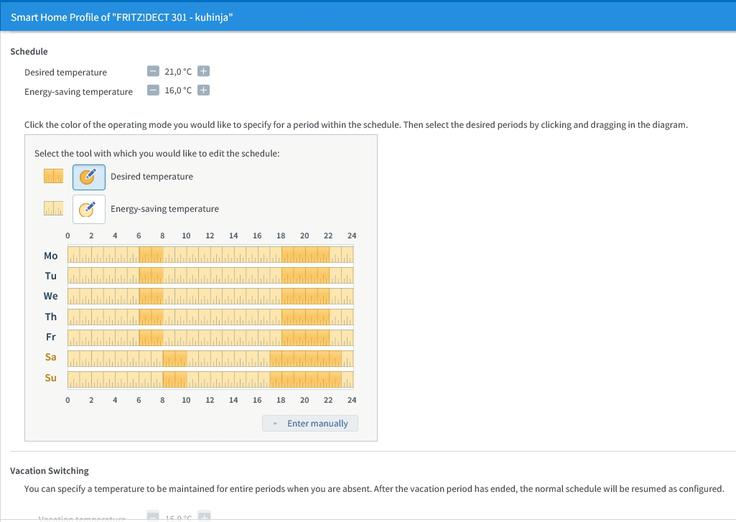Select the Mo day label
Screen dimensions: 736x522
pos(51,256)
